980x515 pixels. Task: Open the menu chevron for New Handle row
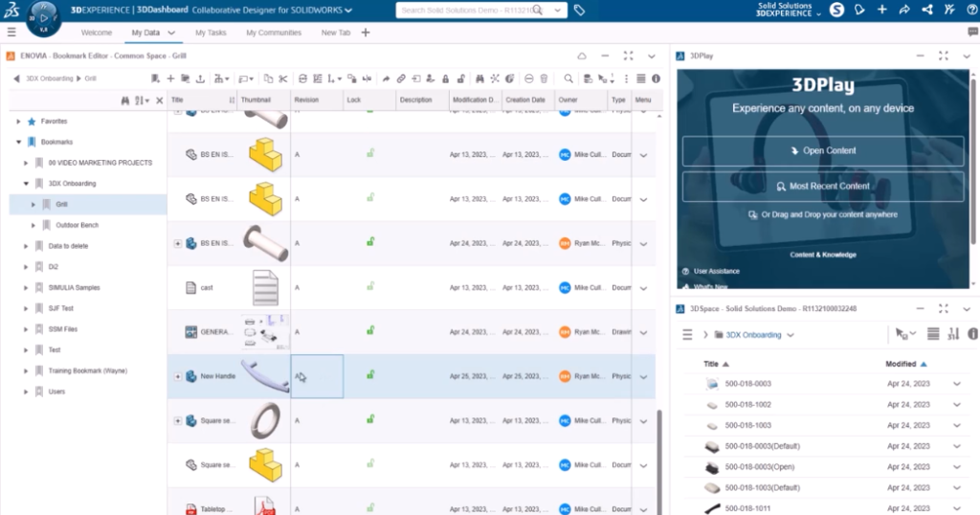click(x=643, y=377)
